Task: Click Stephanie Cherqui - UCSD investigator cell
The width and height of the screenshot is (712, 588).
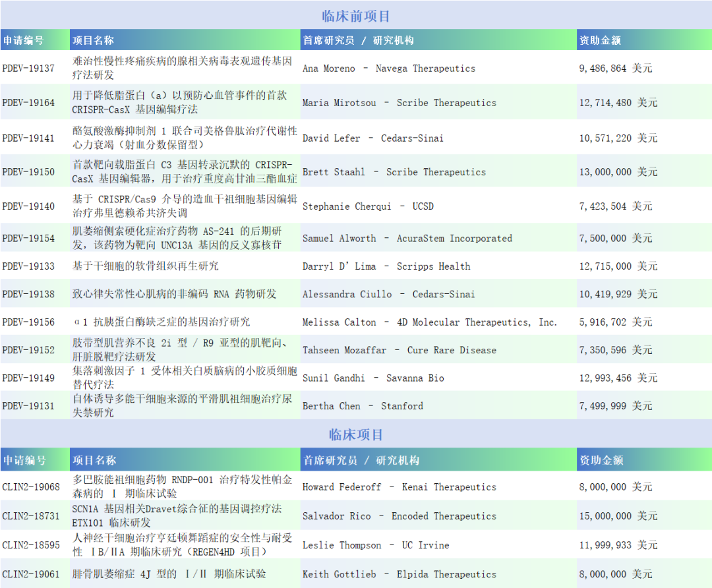Action: pyautogui.click(x=368, y=206)
